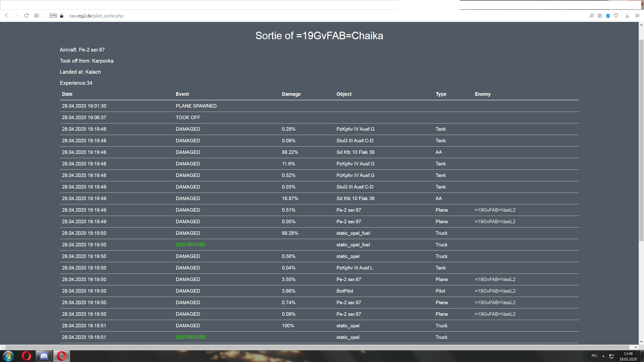The height and width of the screenshot is (362, 644).
Task: Open the blue ad blocker shield
Action: (608, 16)
